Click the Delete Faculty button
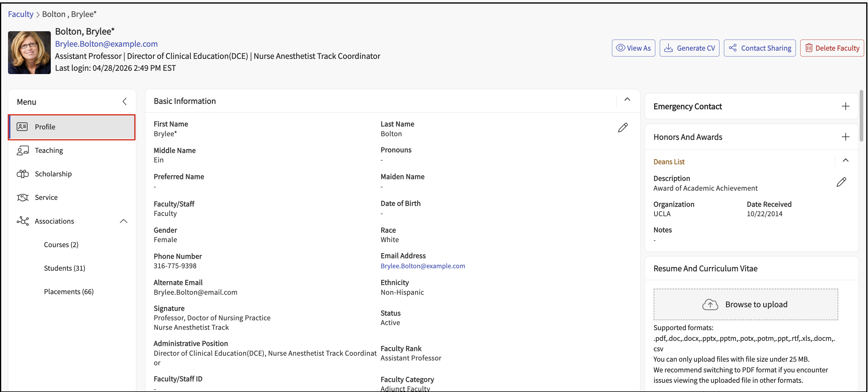This screenshot has width=868, height=392. [x=831, y=48]
